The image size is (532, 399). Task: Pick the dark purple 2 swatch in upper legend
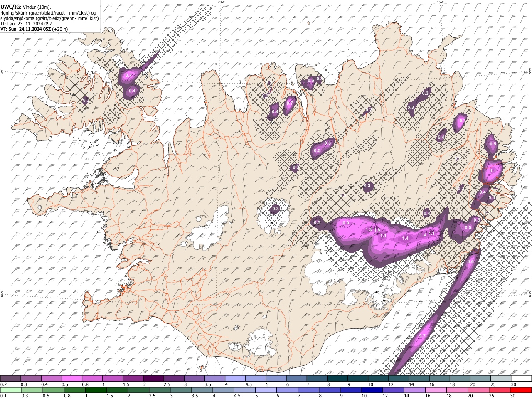153,379
